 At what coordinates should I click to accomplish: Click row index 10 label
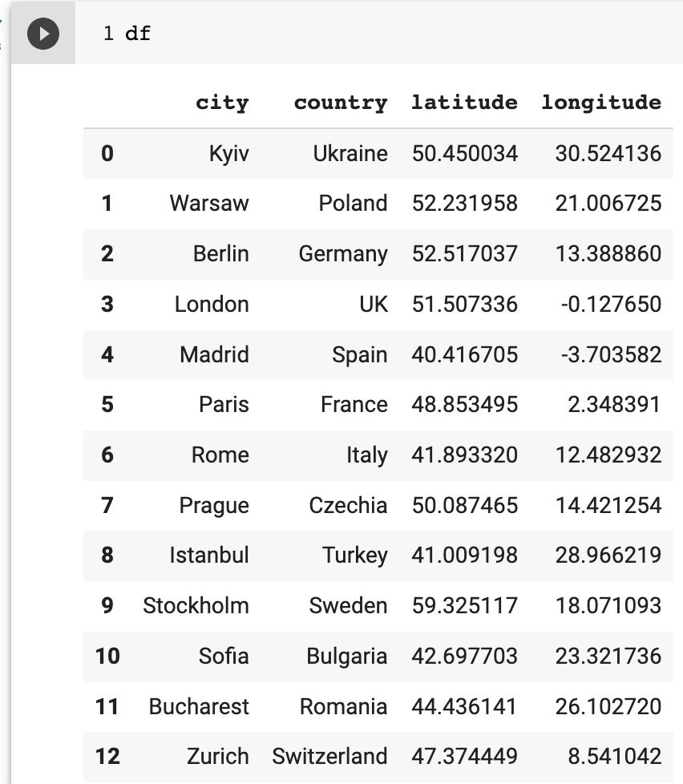pos(107,657)
